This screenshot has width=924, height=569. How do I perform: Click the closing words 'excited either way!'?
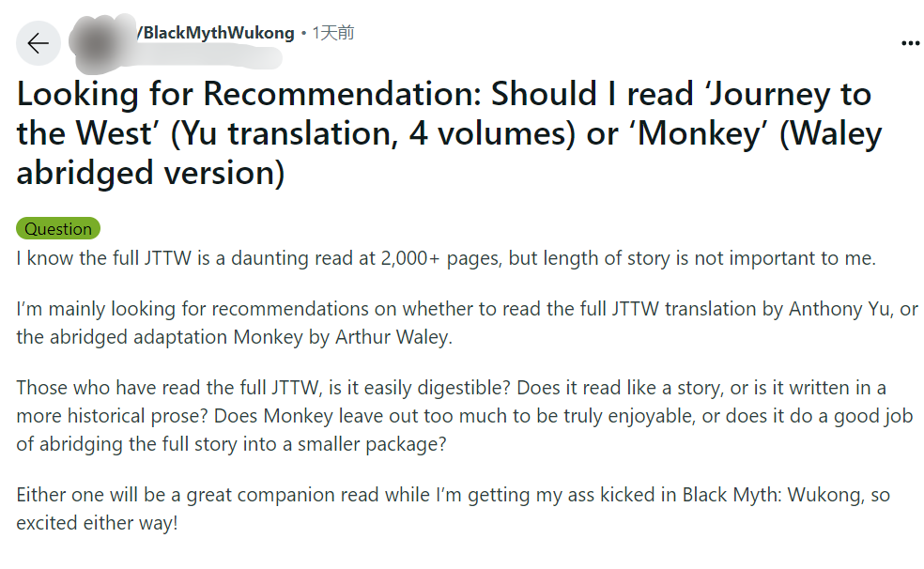[98, 523]
